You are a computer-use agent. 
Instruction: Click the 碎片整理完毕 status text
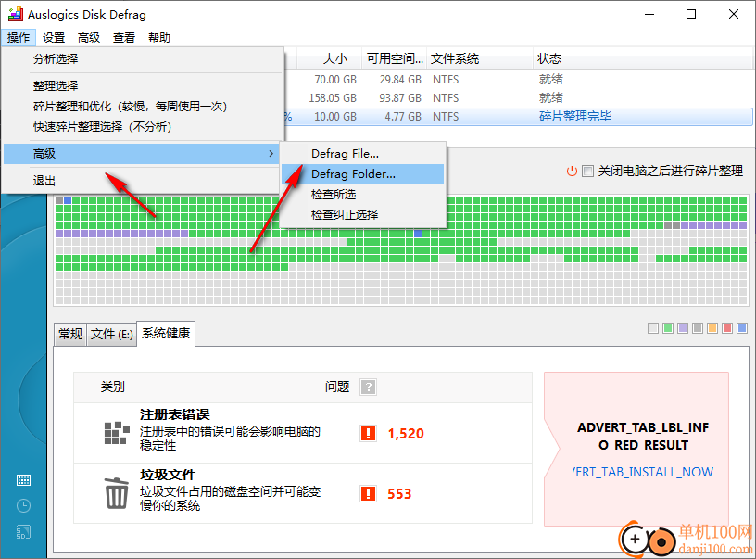[575, 116]
